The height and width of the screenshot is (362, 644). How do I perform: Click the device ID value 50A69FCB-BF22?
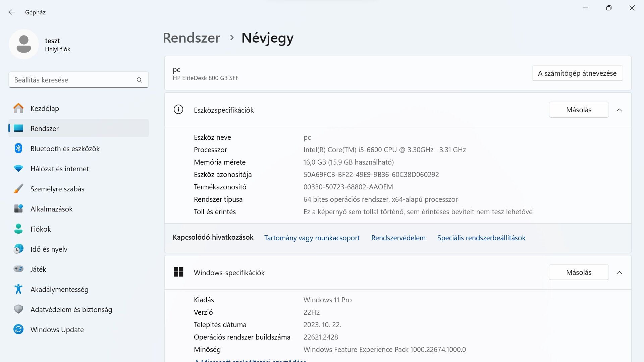(371, 175)
